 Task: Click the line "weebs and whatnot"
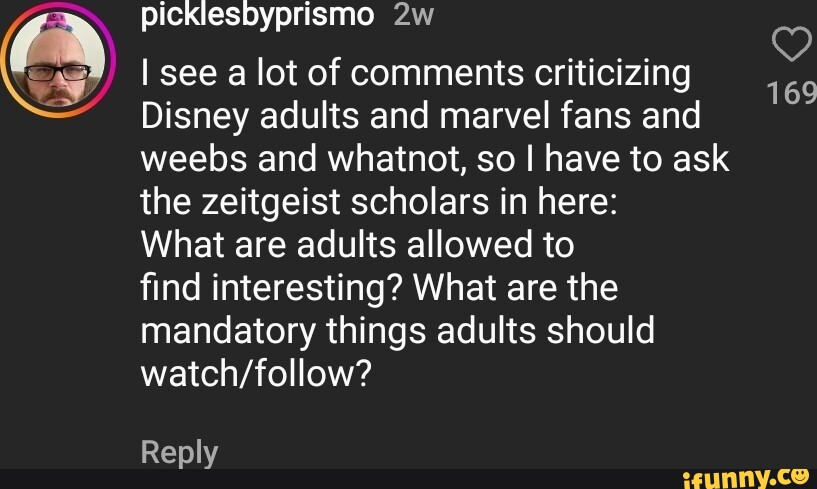(435, 160)
